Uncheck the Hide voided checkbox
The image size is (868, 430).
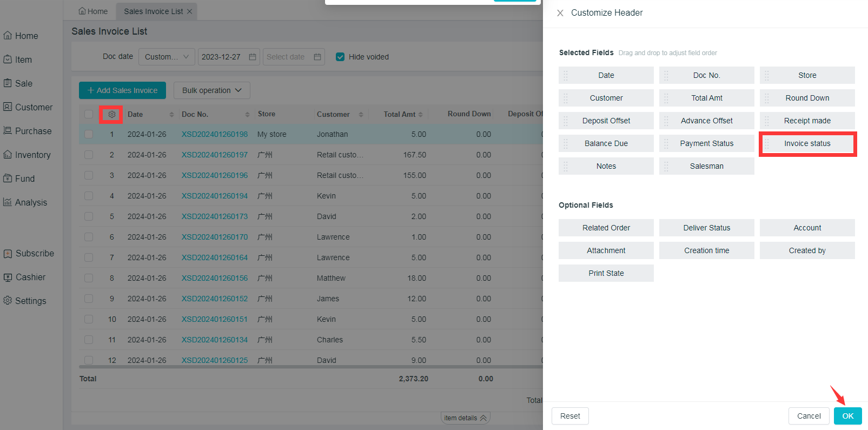coord(340,57)
